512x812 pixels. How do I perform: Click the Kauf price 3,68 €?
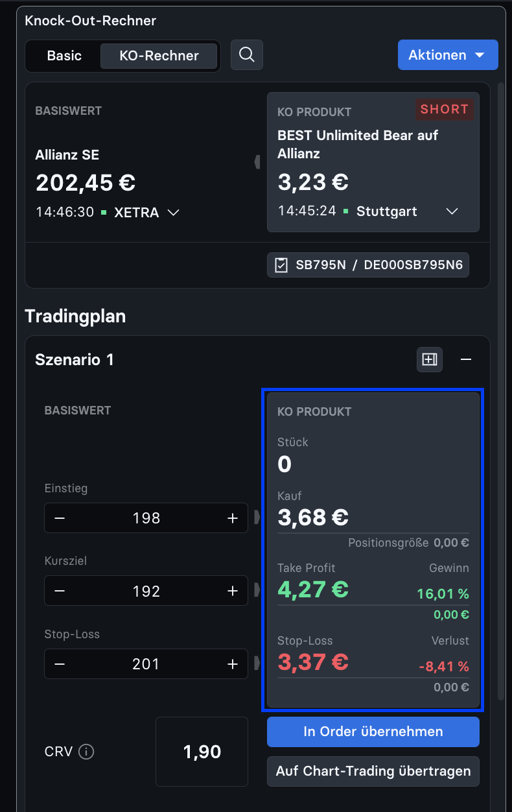(x=313, y=518)
